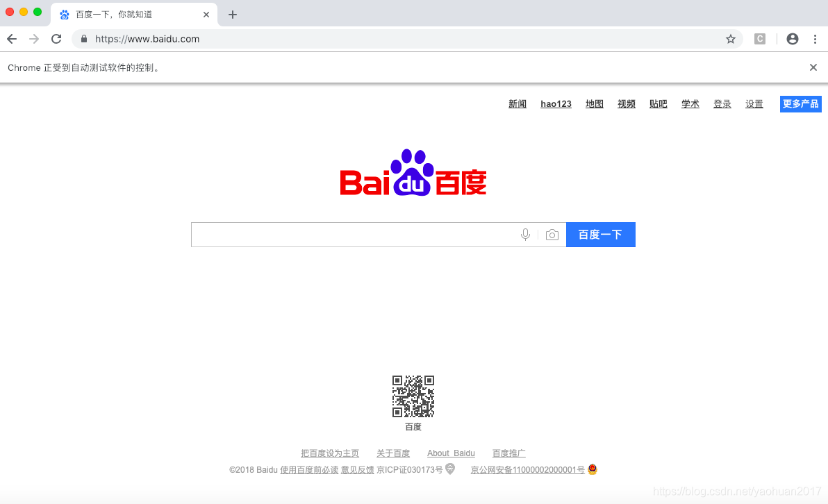Expand the 更多产品 menu
Viewport: 828px width, 504px height.
[x=800, y=104]
